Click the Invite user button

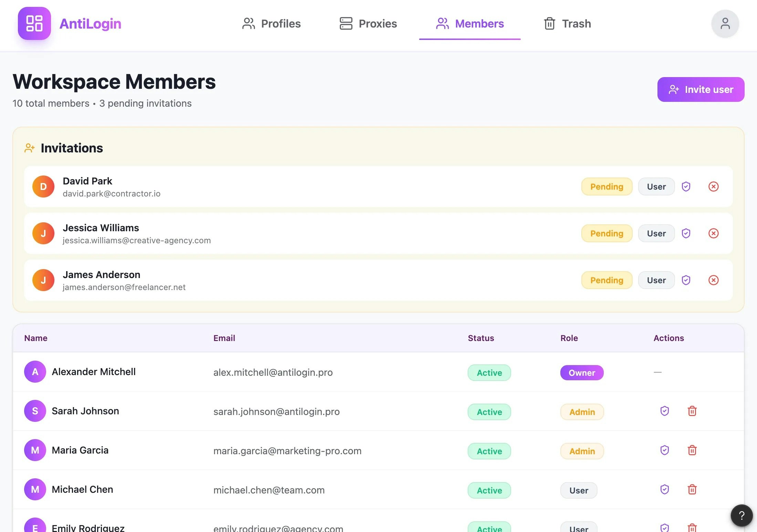(701, 89)
